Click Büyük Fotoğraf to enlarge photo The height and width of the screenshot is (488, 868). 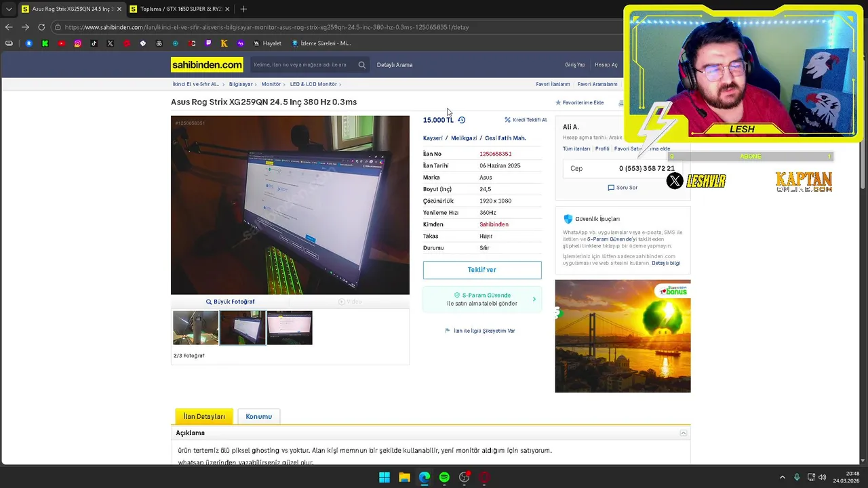pos(231,302)
